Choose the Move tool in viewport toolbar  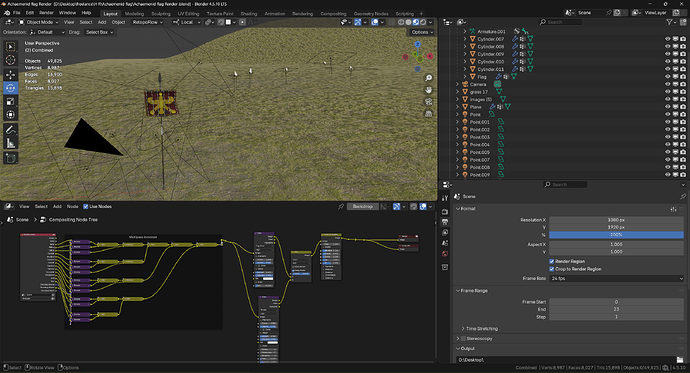point(11,75)
